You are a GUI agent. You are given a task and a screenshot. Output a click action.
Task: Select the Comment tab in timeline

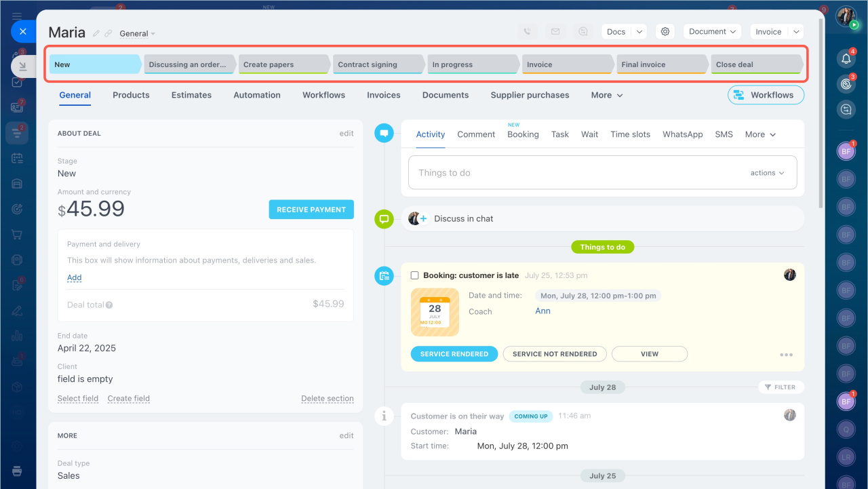(476, 134)
